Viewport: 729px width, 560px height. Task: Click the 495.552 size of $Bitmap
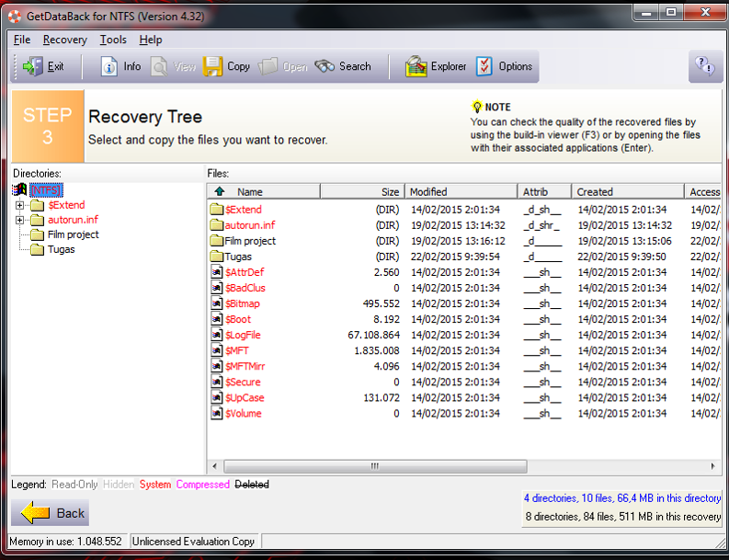pos(381,303)
